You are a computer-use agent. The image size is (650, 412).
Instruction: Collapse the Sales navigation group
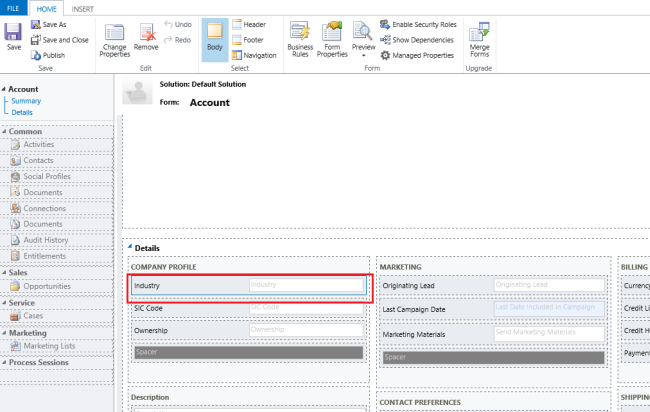[x=4, y=273]
